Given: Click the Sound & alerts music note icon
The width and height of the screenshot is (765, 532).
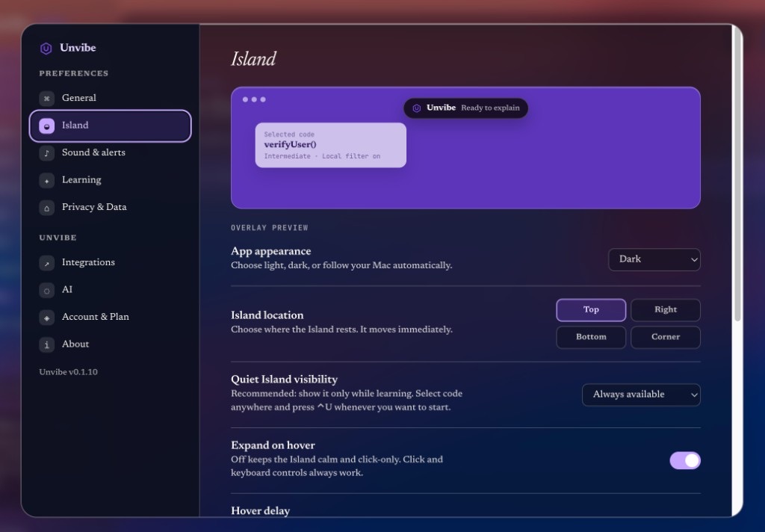Looking at the screenshot, I should [47, 153].
